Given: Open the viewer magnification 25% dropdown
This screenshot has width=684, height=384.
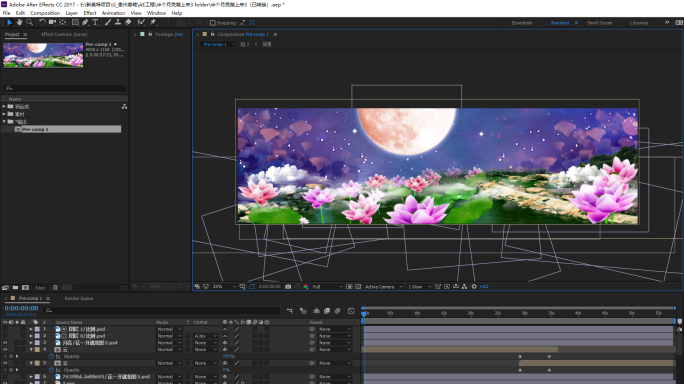Looking at the screenshot, I should click(x=224, y=287).
